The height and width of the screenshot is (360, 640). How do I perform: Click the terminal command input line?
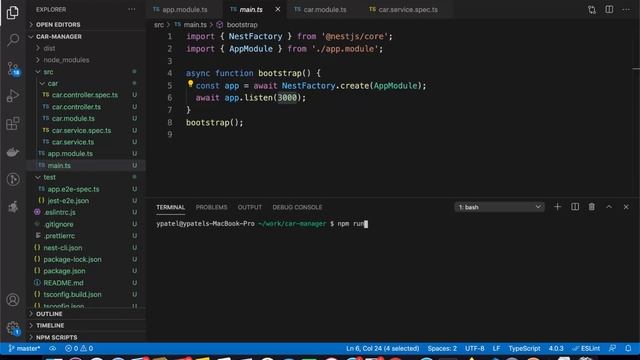pos(262,224)
